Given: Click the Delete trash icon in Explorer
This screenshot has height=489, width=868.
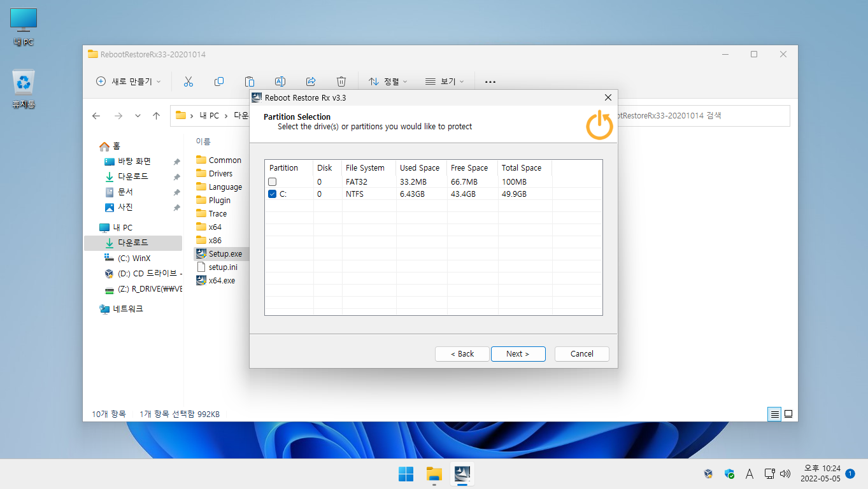Looking at the screenshot, I should [x=341, y=81].
